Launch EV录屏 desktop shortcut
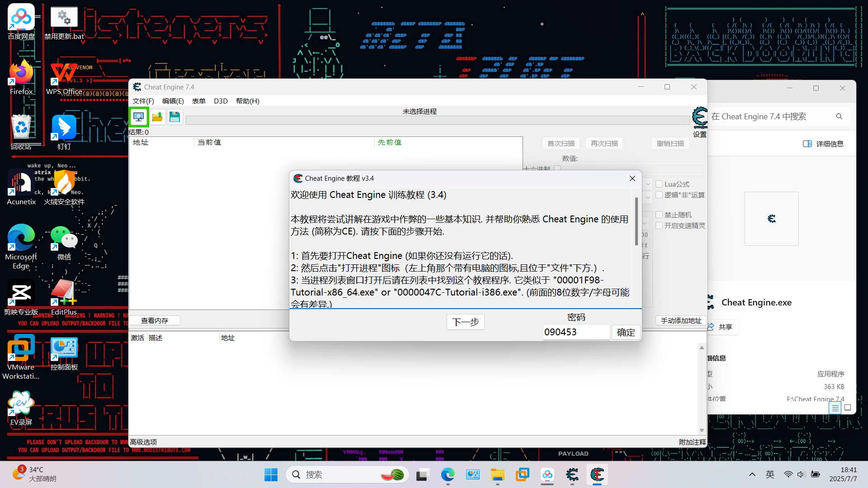The width and height of the screenshot is (868, 488). tap(21, 408)
